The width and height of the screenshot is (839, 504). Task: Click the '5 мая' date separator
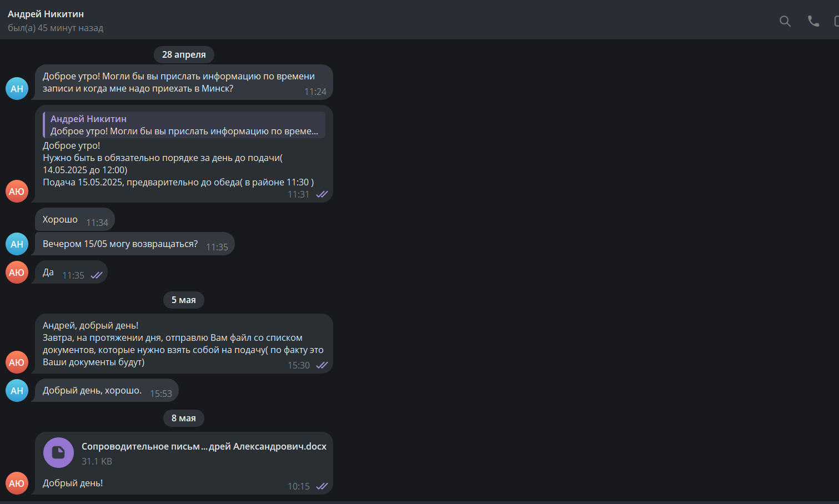pyautogui.click(x=184, y=300)
